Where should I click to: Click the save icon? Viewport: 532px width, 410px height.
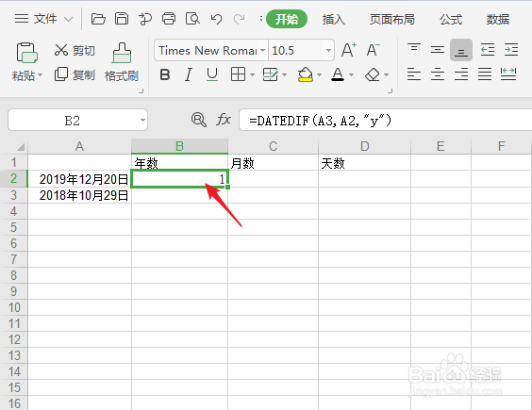(x=122, y=19)
